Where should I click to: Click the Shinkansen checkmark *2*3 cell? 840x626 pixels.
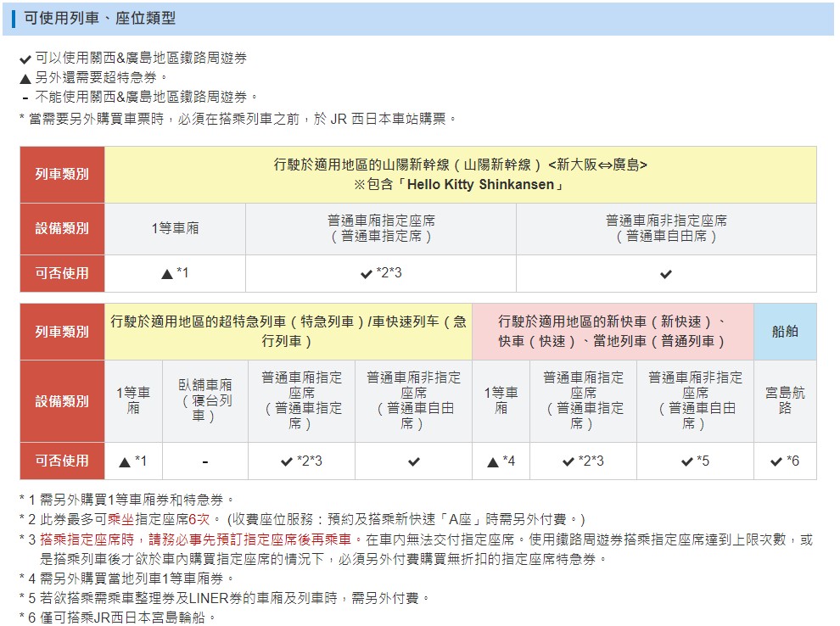tap(380, 274)
